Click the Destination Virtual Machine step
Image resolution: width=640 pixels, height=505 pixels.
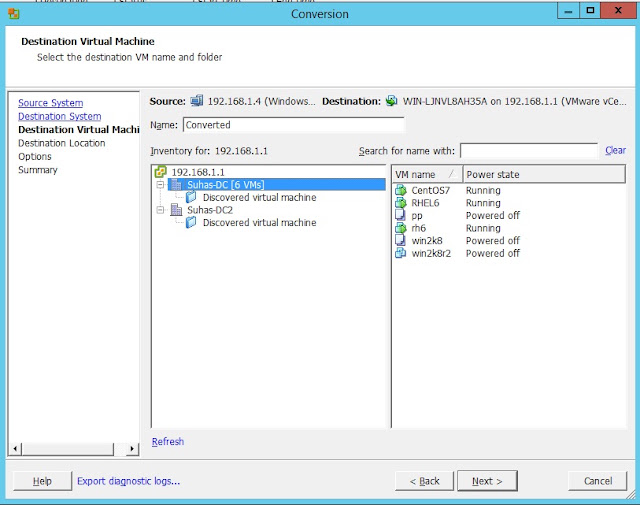[79, 129]
